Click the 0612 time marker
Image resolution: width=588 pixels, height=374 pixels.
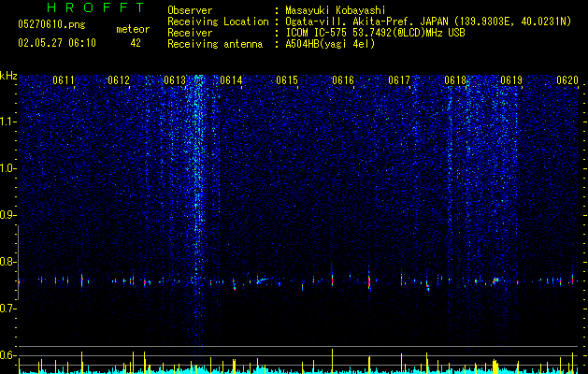coord(119,80)
